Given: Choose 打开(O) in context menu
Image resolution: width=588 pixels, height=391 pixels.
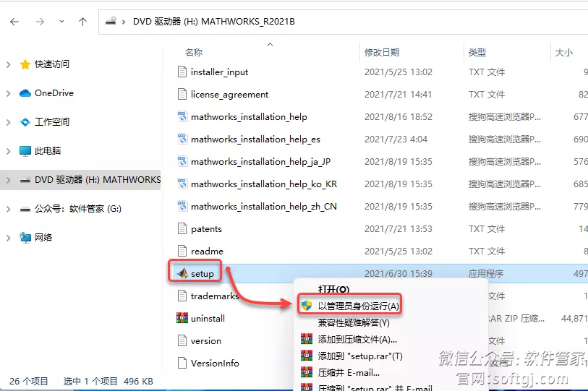Looking at the screenshot, I should [x=333, y=289].
